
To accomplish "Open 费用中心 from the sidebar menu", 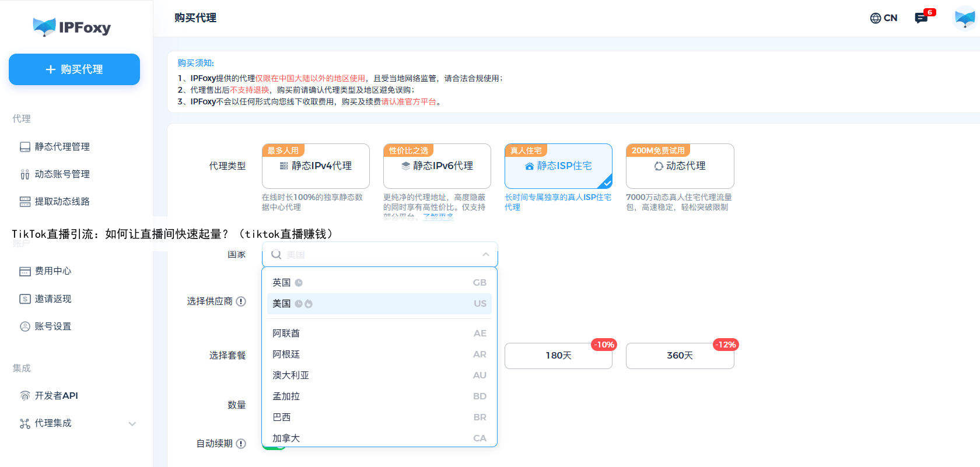I will point(52,271).
